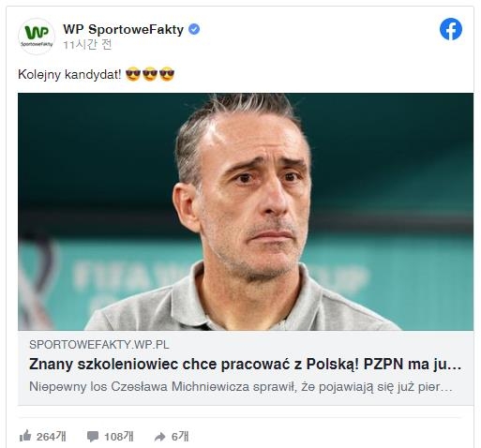481x448 pixels.
Task: Open the WP SportoweFakty page name
Action: [x=123, y=30]
